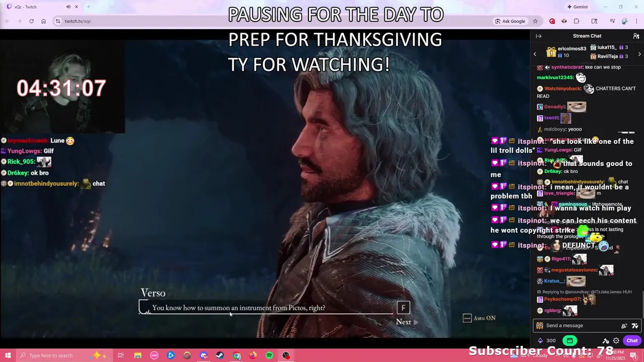This screenshot has height=362, width=644.
Task: Click luka115_ gifter entry
Action: coord(610,47)
